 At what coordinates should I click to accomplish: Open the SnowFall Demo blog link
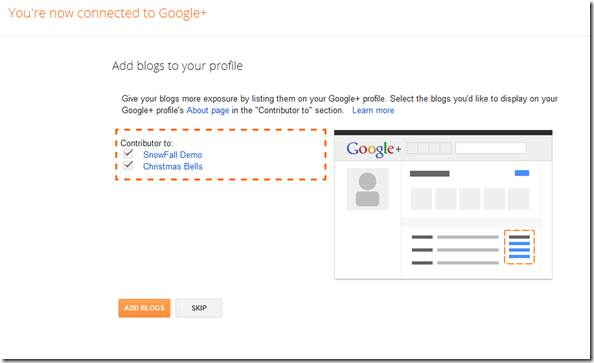pyautogui.click(x=172, y=155)
